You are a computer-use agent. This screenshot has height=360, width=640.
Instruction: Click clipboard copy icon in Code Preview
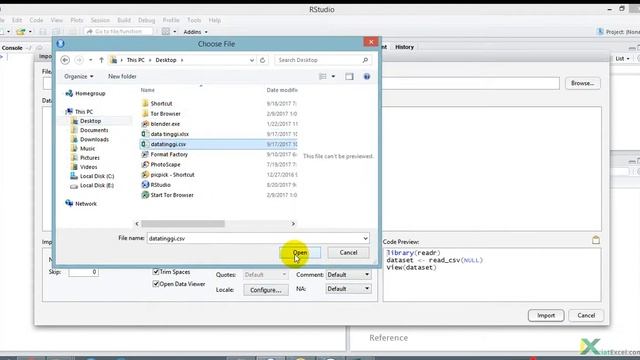pos(596,240)
